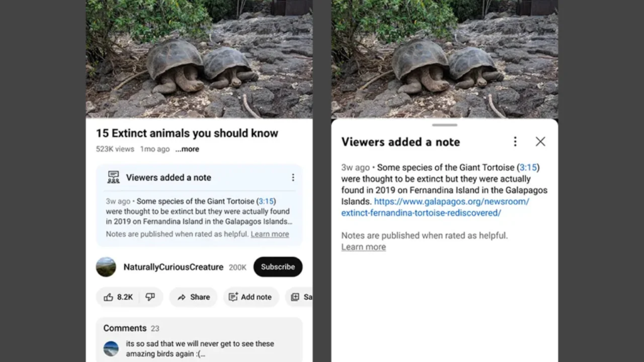Viewport: 644px width, 362px height.
Task: Close the Viewers added a note panel
Action: tap(540, 142)
